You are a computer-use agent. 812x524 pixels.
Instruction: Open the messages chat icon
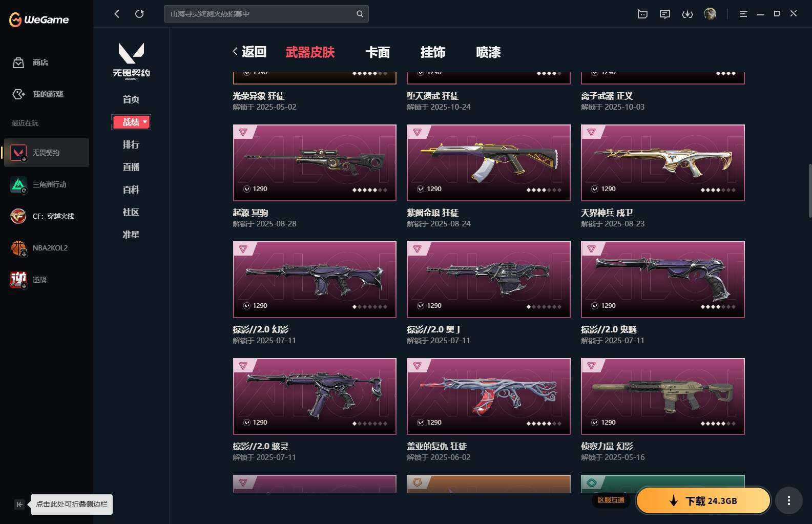[x=665, y=14]
